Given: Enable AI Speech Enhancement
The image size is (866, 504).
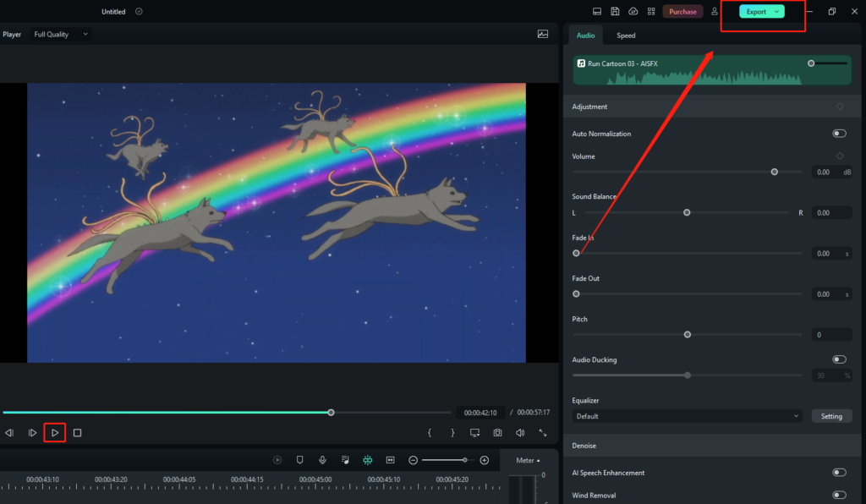Looking at the screenshot, I should pyautogui.click(x=839, y=472).
